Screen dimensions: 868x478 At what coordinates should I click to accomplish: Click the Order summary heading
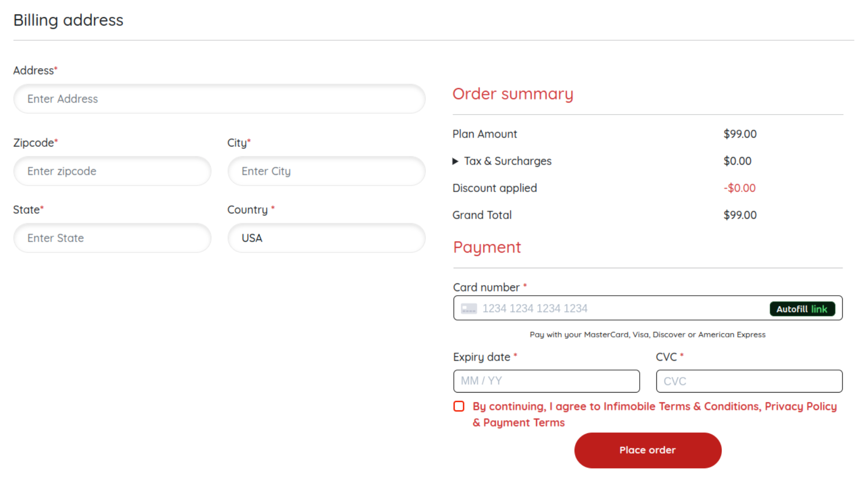point(513,94)
